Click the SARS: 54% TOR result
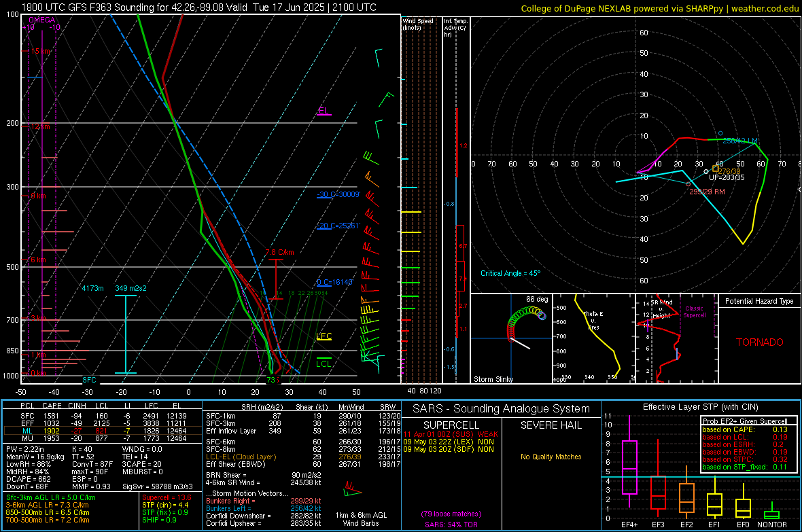Image resolution: width=802 pixels, height=532 pixels. pos(451,525)
